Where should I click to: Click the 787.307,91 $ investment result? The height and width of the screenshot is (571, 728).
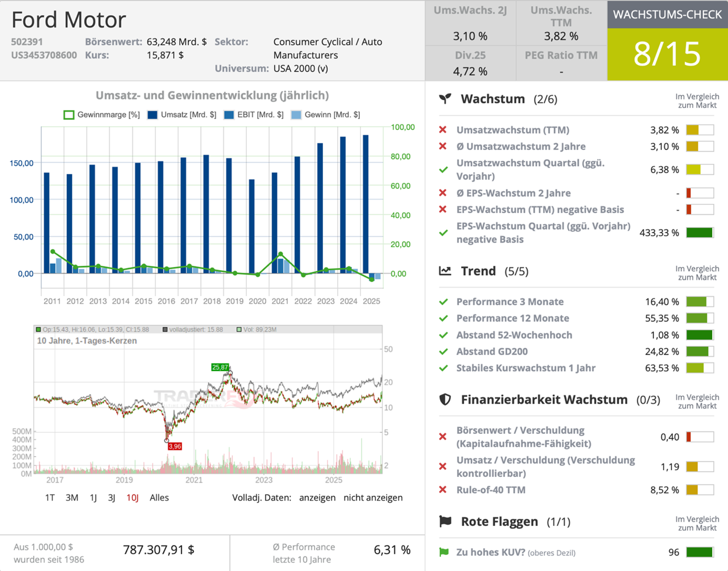tap(159, 550)
